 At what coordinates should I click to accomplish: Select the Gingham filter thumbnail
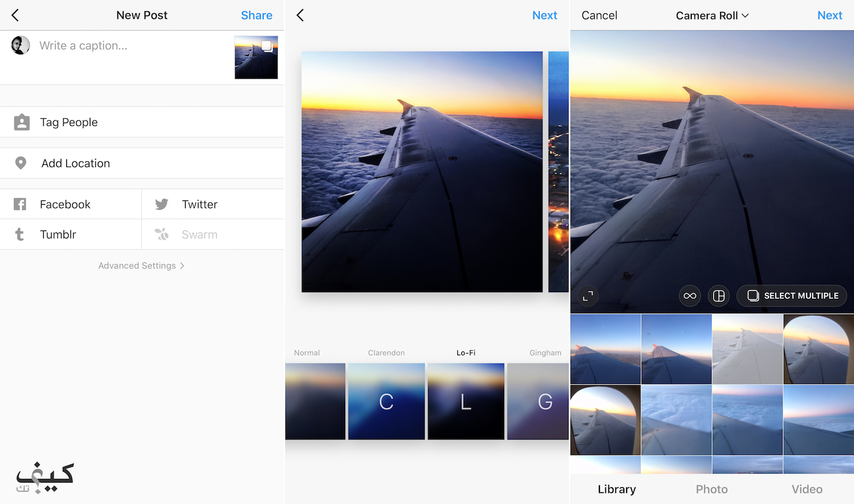538,401
